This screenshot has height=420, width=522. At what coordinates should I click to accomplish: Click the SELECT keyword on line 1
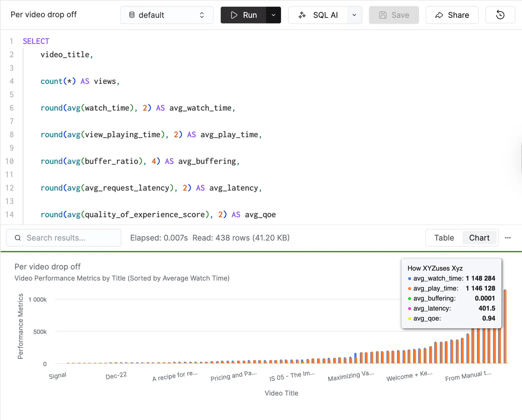click(x=36, y=41)
